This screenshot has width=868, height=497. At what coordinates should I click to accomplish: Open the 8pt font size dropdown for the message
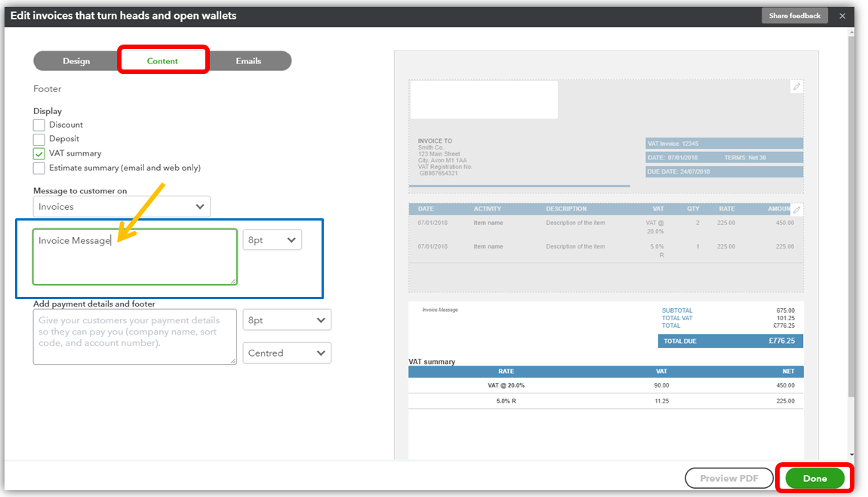click(x=272, y=239)
